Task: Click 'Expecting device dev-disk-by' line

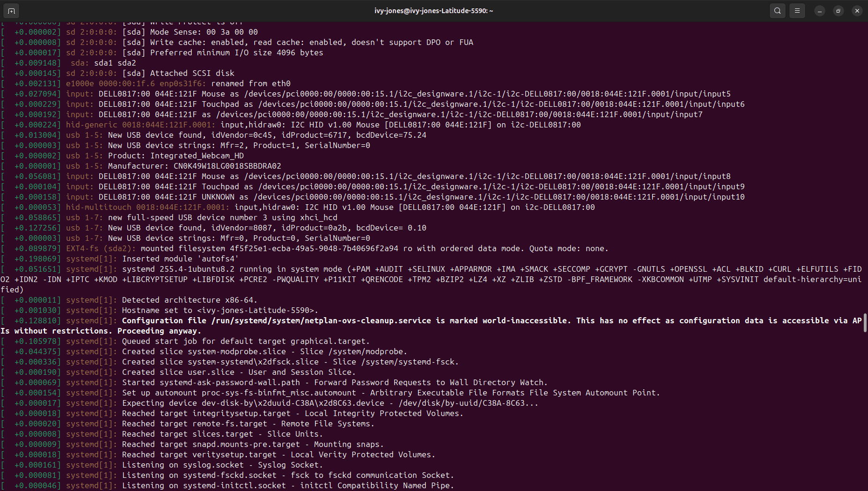Action: click(270, 403)
